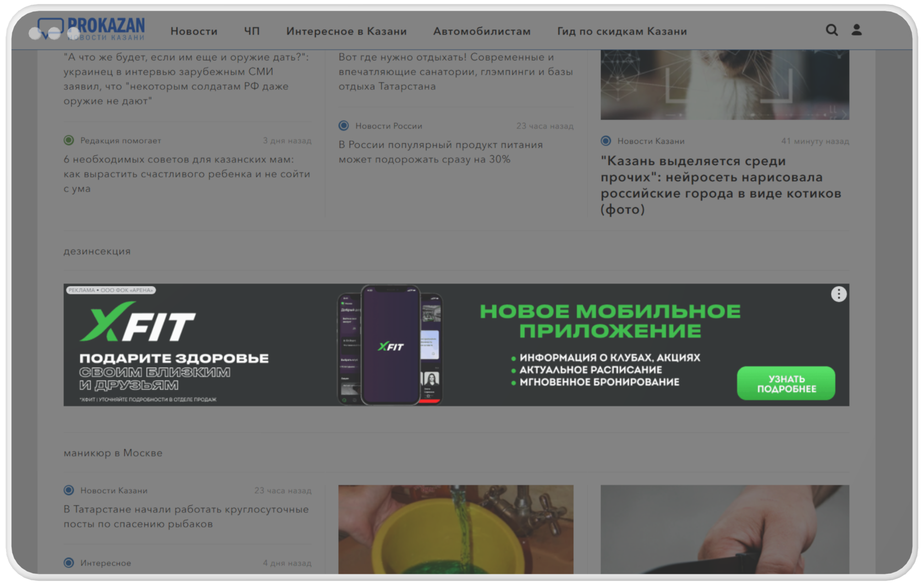924x585 pixels.
Task: Select the blue dot beside Новости Казани, 23 часа назад
Action: [69, 490]
